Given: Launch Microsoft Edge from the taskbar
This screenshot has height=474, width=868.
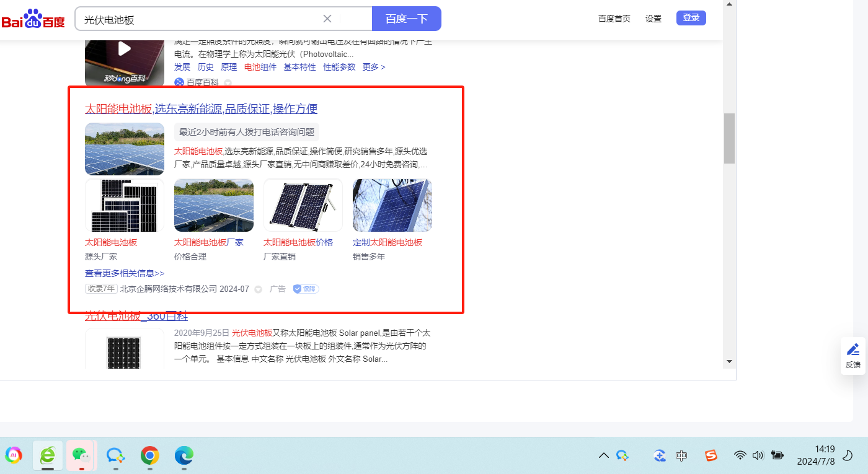Looking at the screenshot, I should [x=184, y=456].
